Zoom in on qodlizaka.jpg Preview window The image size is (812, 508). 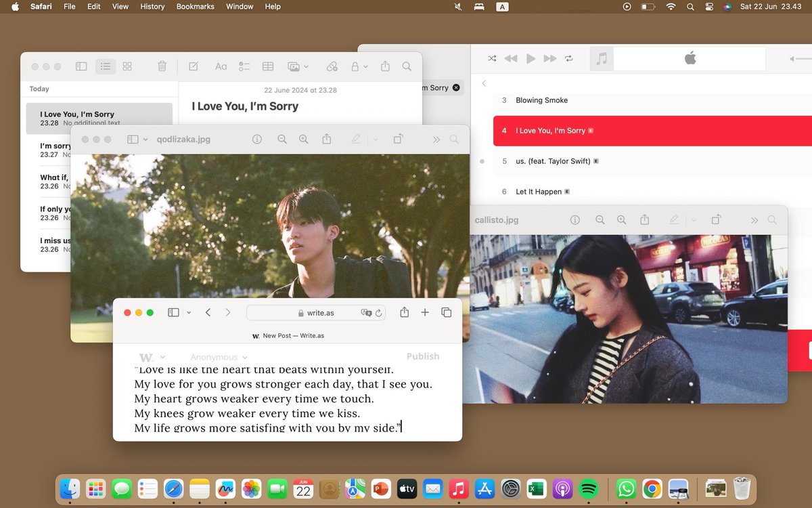(x=304, y=139)
